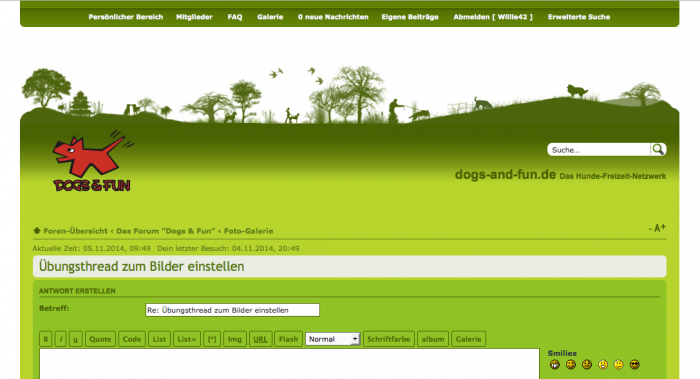Click the Betreff subject input field
700x379 pixels.
tap(232, 310)
